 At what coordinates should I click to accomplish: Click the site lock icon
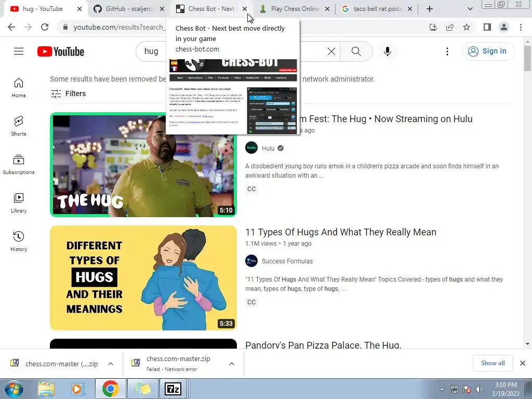65,27
